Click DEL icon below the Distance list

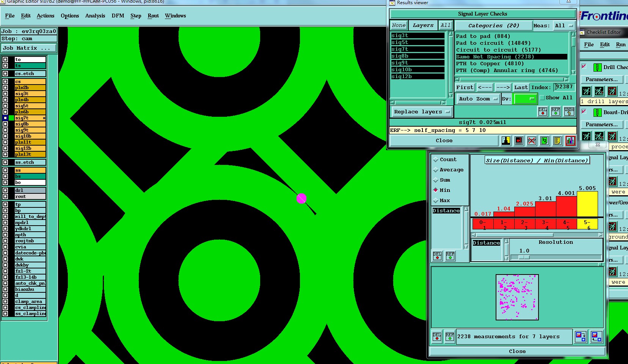point(437,256)
